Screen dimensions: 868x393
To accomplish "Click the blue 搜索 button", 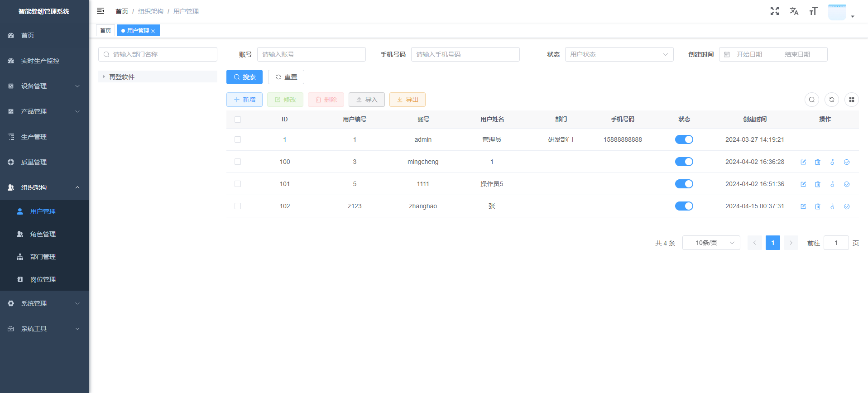I will tap(244, 77).
